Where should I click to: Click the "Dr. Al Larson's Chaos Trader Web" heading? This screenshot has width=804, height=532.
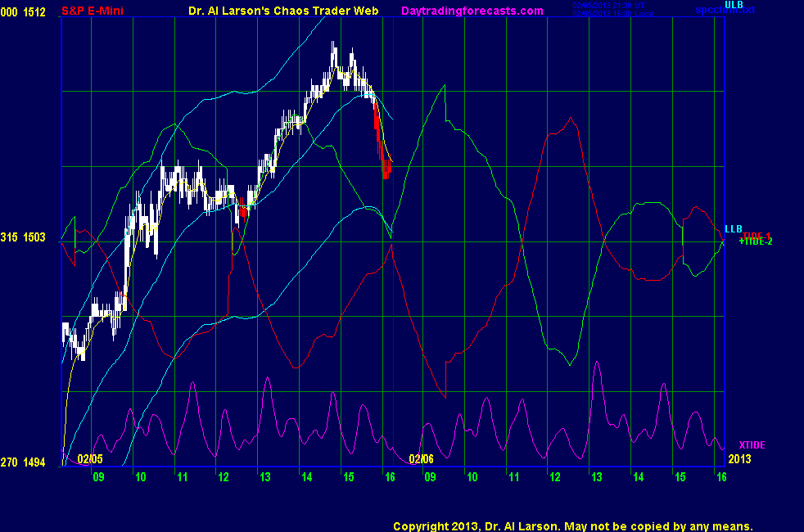point(283,11)
